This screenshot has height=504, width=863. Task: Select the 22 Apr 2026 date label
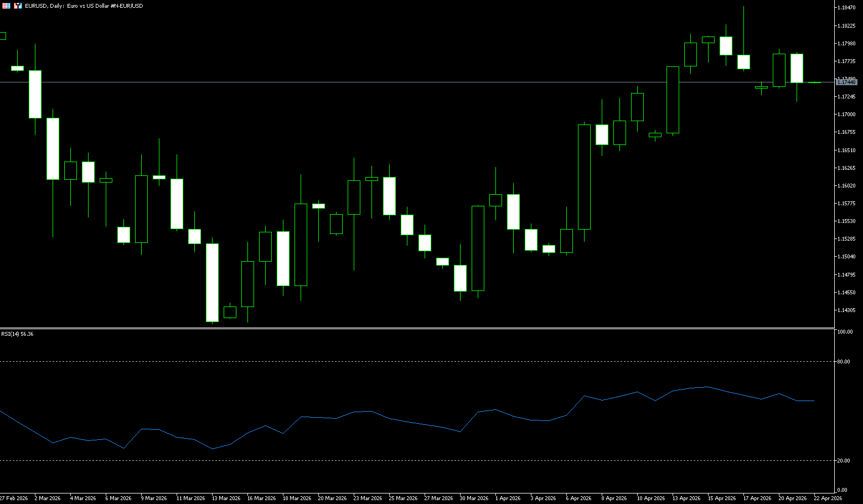[828, 498]
